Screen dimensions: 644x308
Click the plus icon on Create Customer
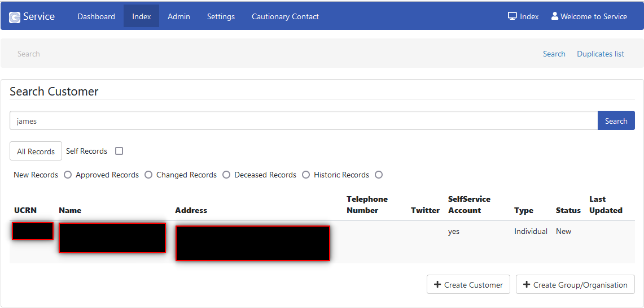[x=437, y=284]
